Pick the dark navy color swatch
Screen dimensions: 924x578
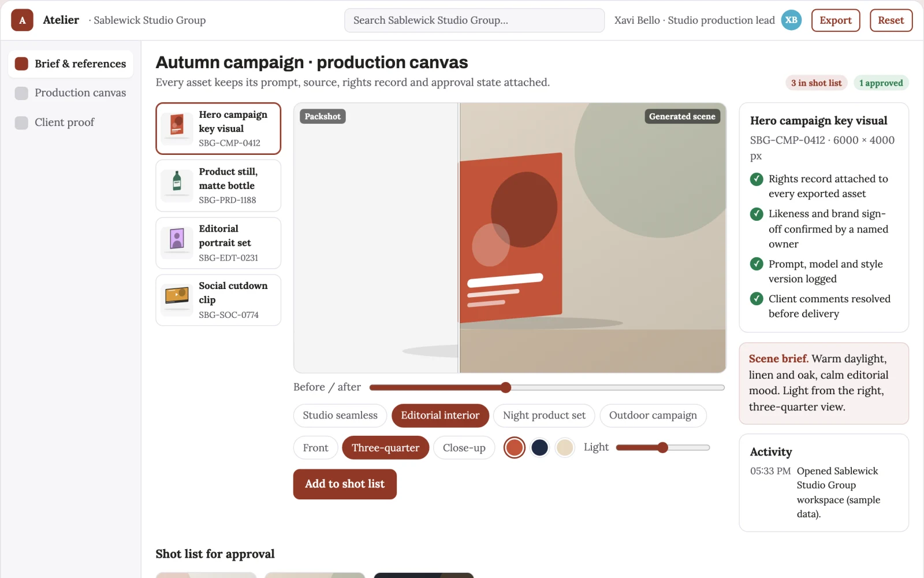539,448
